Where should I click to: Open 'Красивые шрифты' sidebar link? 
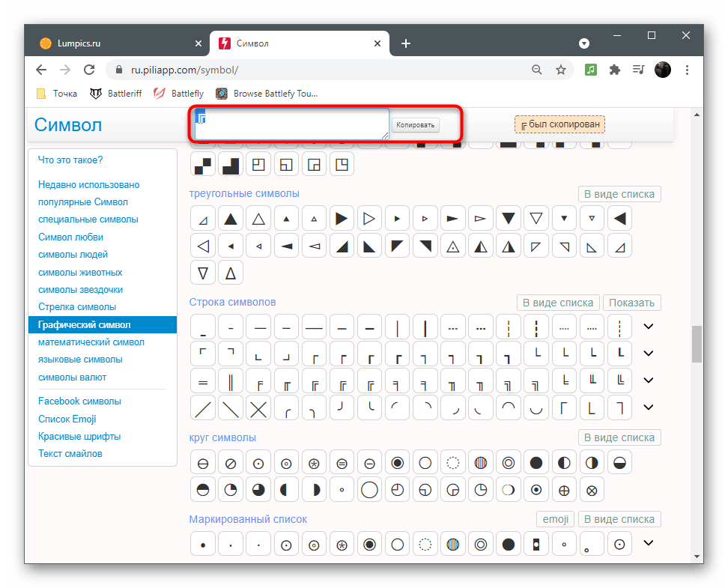pyautogui.click(x=79, y=436)
